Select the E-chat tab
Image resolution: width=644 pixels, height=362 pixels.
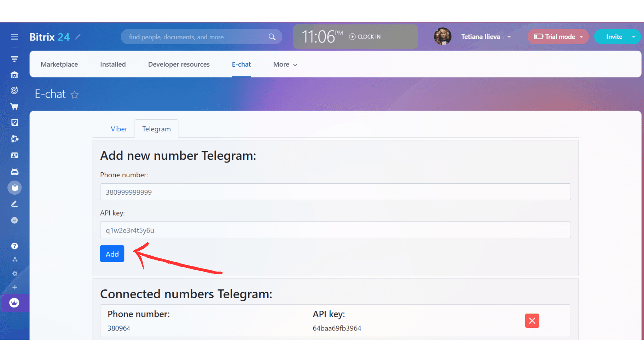tap(241, 64)
